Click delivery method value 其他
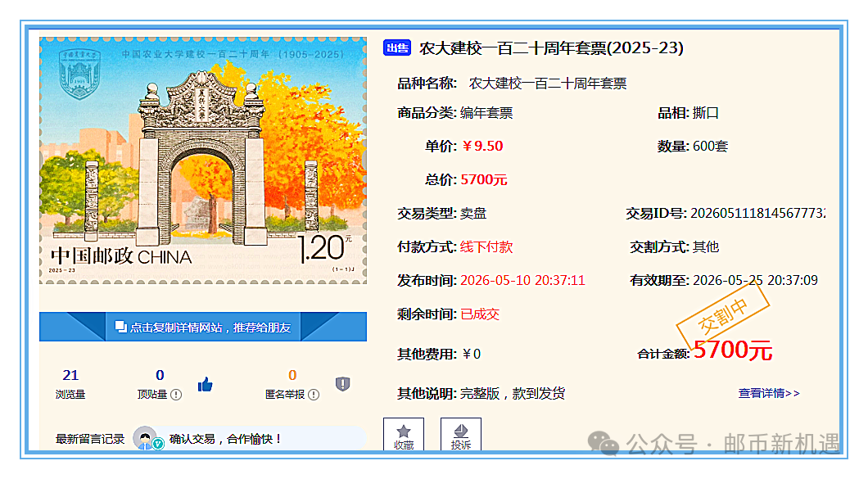Viewport: 868px width, 479px height. coord(706,247)
